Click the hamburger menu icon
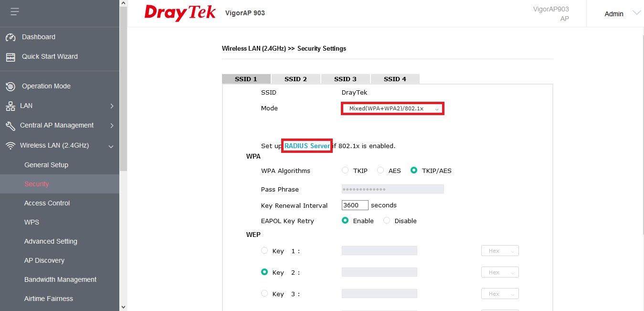Screen dimensions: 644x311 point(14,11)
